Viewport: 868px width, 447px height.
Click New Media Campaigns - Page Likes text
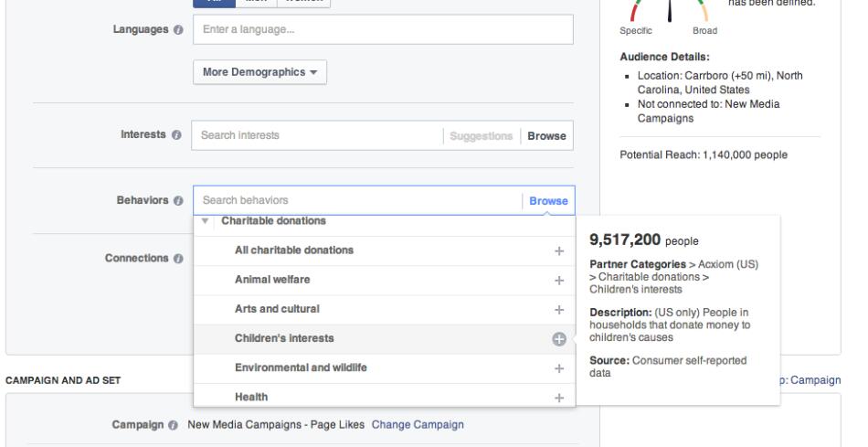[x=276, y=425]
